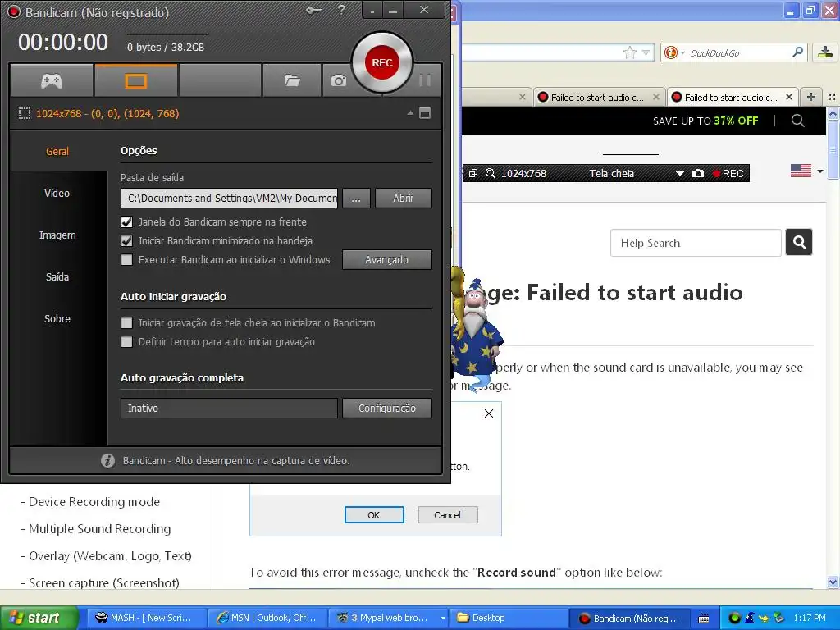The image size is (840, 630).
Task: Click the dotted rectangle selection icon beside 1024x768
Action: pyautogui.click(x=24, y=113)
